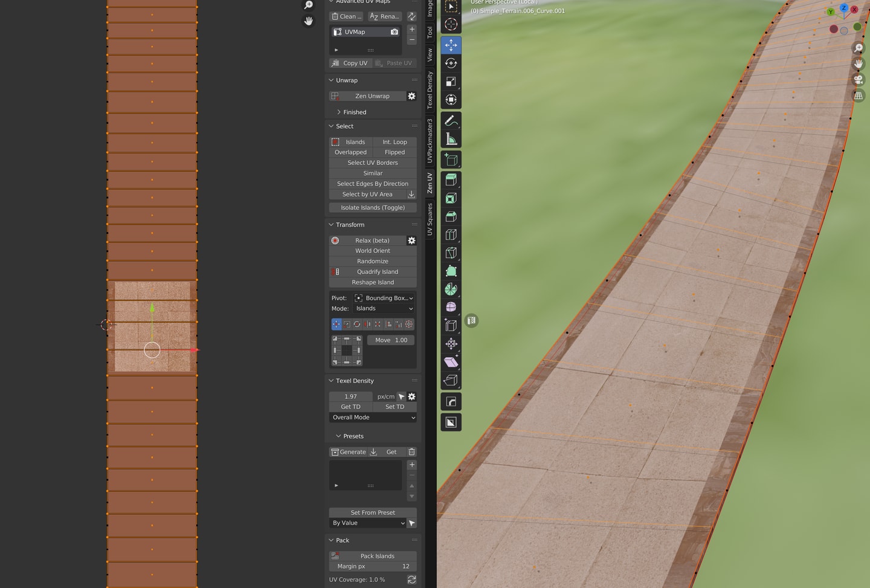Enable the Rotate transform mode toggle
This screenshot has width=870, height=588.
click(x=357, y=324)
